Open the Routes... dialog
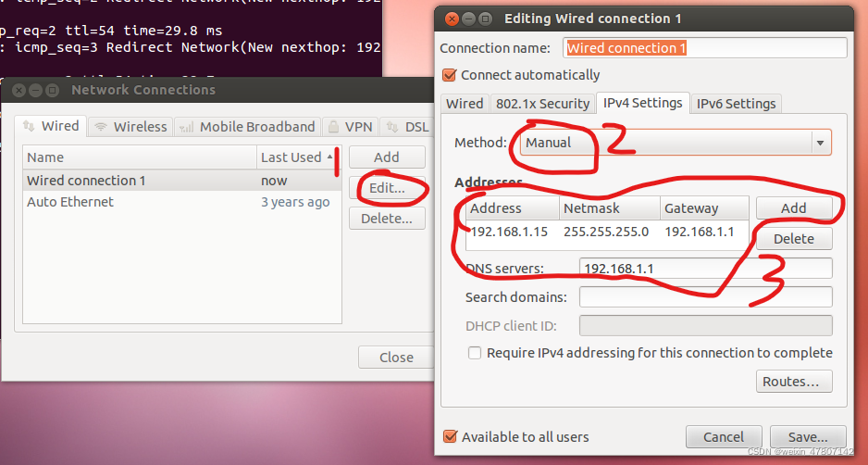The width and height of the screenshot is (868, 465). pyautogui.click(x=794, y=382)
